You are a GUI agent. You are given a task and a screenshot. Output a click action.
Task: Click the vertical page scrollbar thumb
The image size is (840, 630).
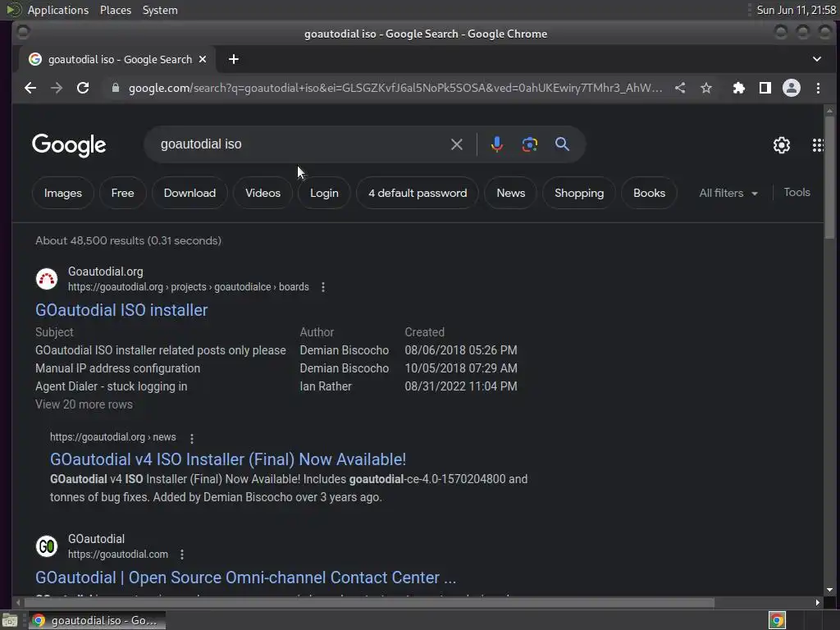click(829, 177)
